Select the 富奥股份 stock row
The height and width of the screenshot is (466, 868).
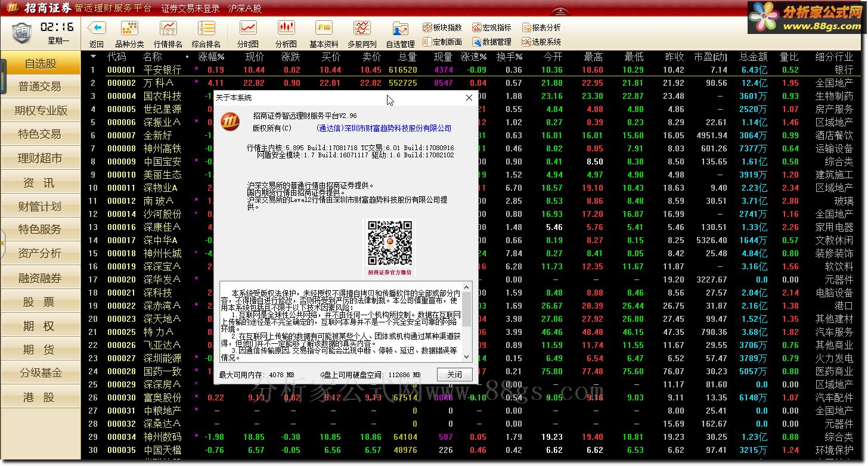click(x=474, y=397)
